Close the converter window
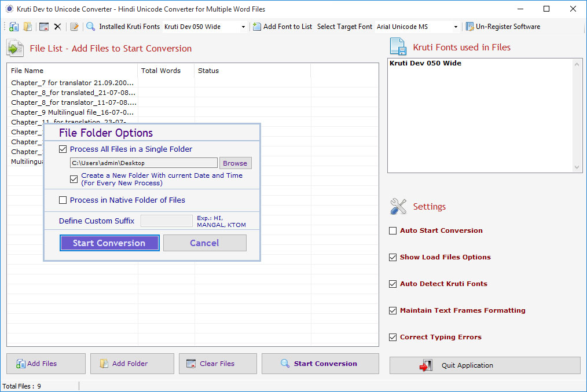Image resolution: width=587 pixels, height=392 pixels. click(573, 9)
